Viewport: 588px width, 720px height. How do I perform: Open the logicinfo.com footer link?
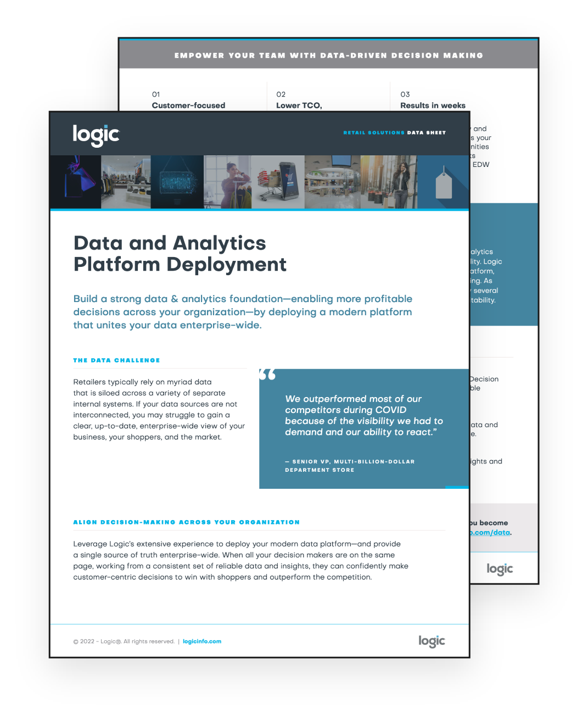point(202,641)
